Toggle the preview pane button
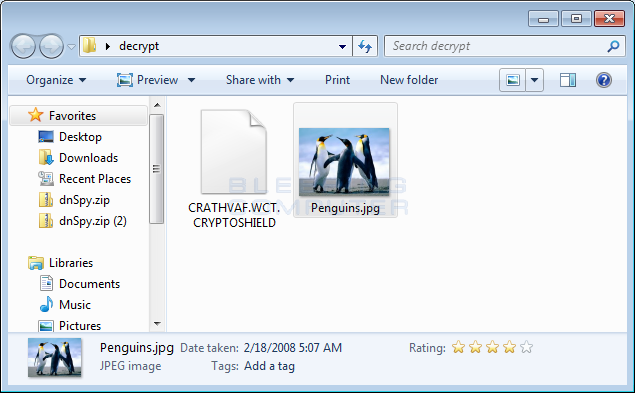Screen dimensions: 635x393 (568, 80)
